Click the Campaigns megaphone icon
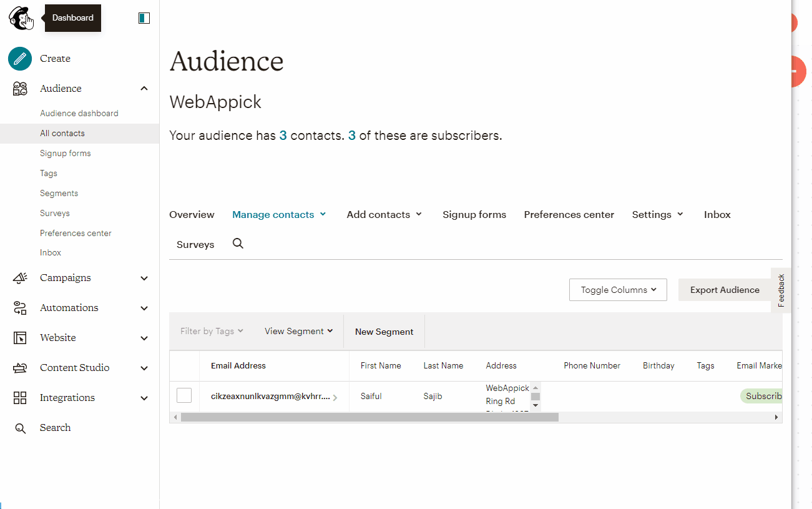 20,278
